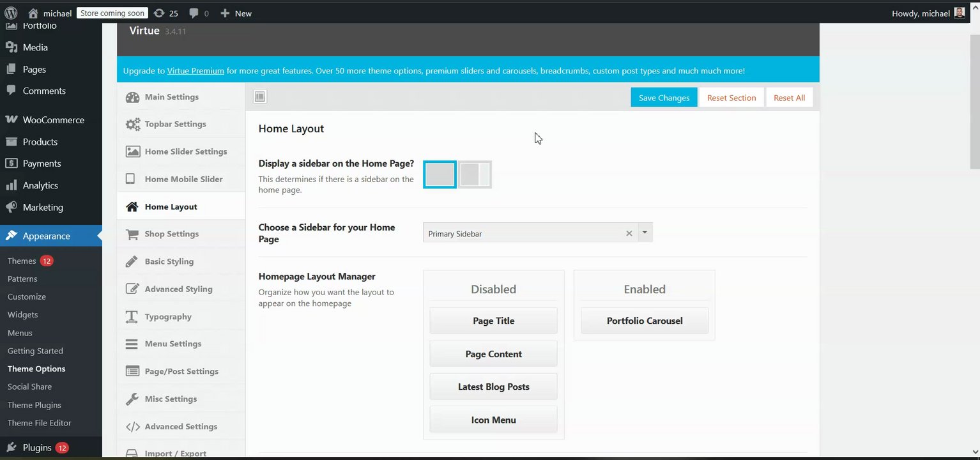Click the Shop Settings cart icon
Image resolution: width=980 pixels, height=460 pixels.
(132, 234)
